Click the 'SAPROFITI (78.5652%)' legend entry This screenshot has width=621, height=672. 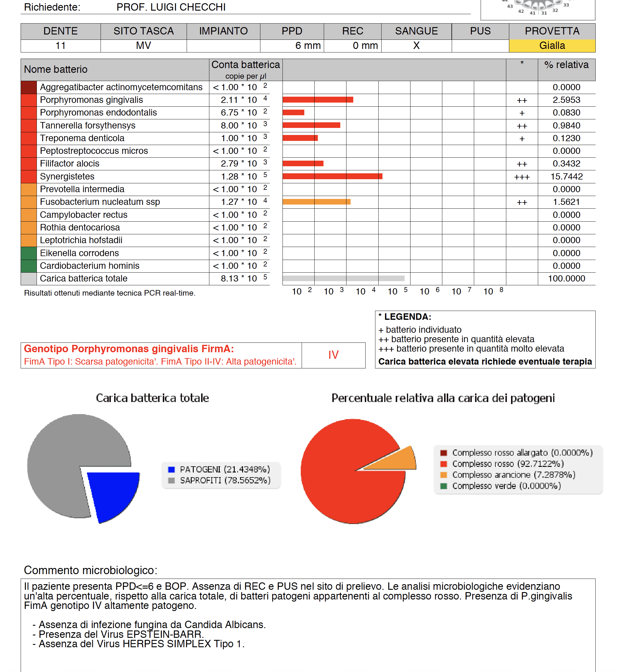219,480
